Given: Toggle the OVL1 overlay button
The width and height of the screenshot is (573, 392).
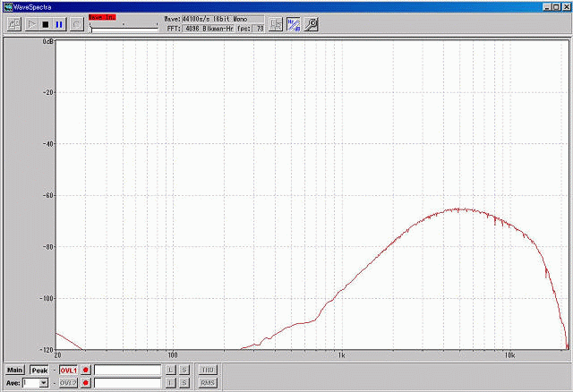Looking at the screenshot, I should (69, 370).
